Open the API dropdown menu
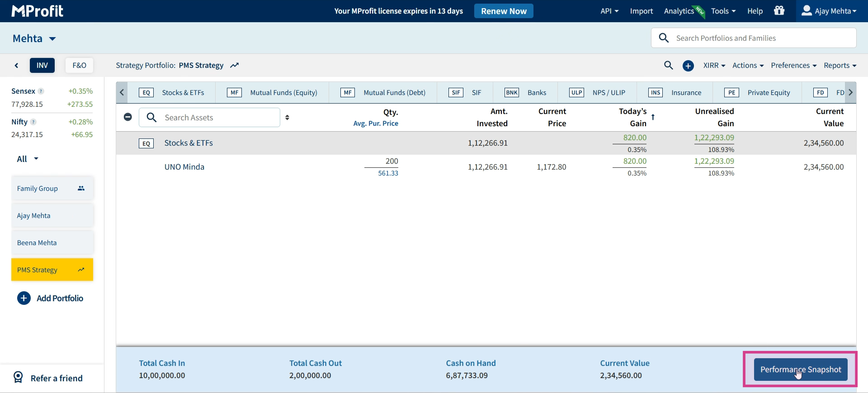This screenshot has width=868, height=393. (609, 11)
